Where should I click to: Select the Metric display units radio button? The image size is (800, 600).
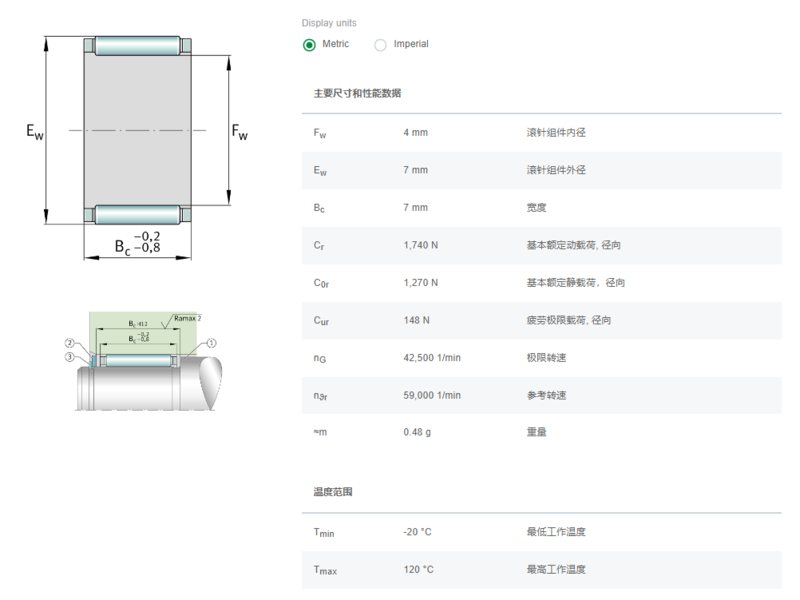309,45
